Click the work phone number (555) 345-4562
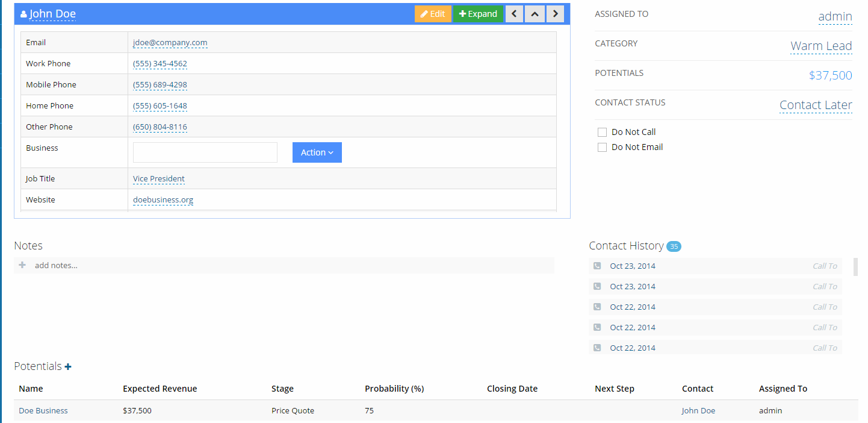The image size is (868, 423). (x=160, y=63)
